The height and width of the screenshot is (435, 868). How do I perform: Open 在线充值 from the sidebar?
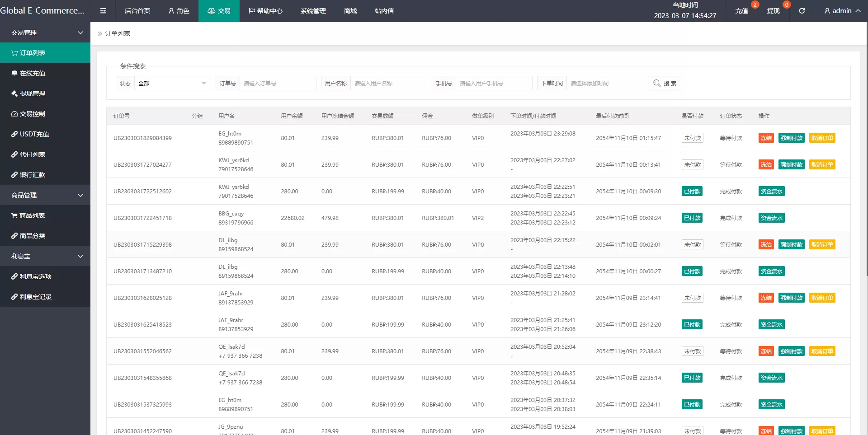click(x=32, y=73)
